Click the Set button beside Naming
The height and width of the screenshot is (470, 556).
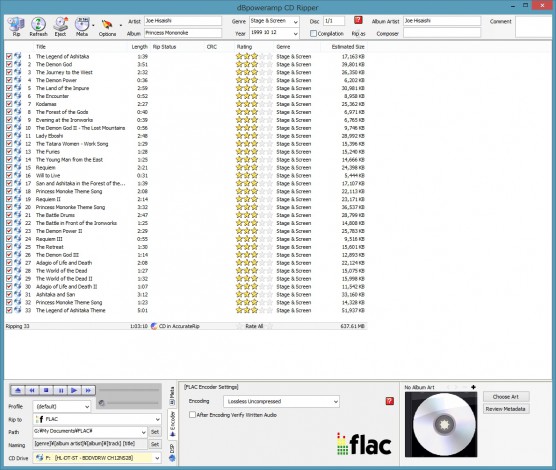155,444
